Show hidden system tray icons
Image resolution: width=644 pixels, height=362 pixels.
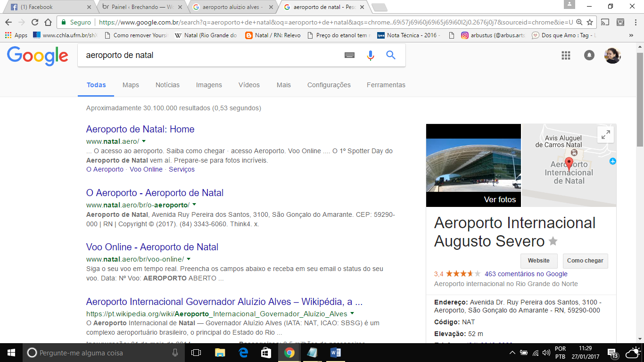512,353
